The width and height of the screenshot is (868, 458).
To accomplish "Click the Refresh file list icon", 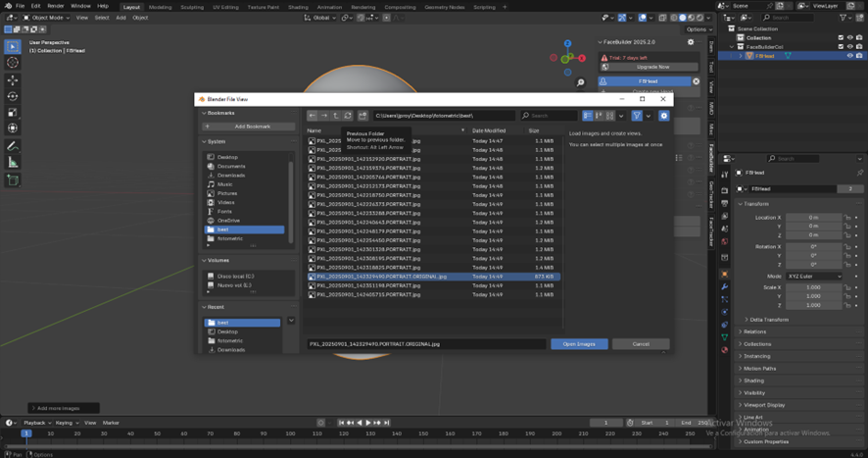I will 348,116.
